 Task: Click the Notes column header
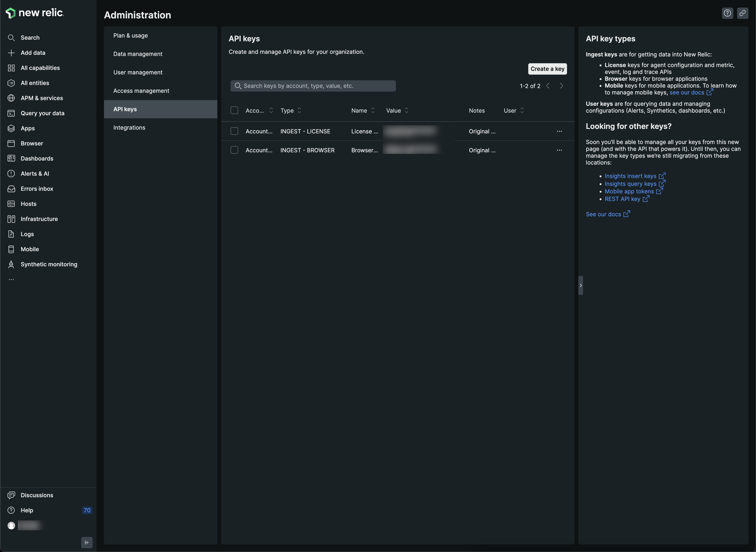(x=477, y=110)
